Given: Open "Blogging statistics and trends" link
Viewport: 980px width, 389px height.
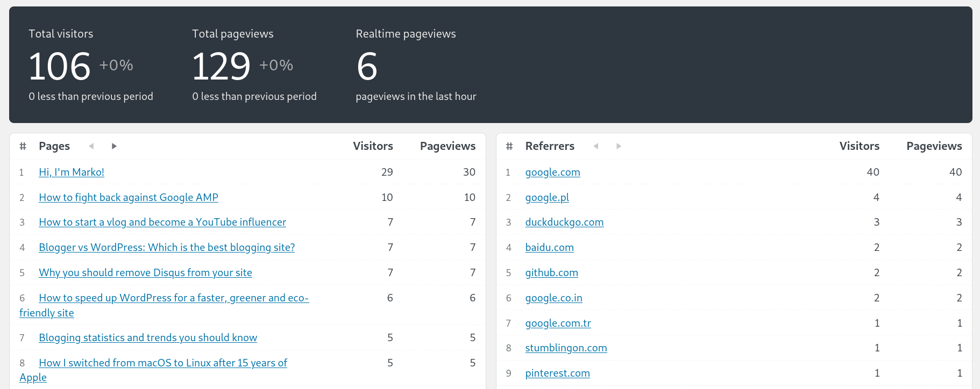Looking at the screenshot, I should [x=148, y=337].
